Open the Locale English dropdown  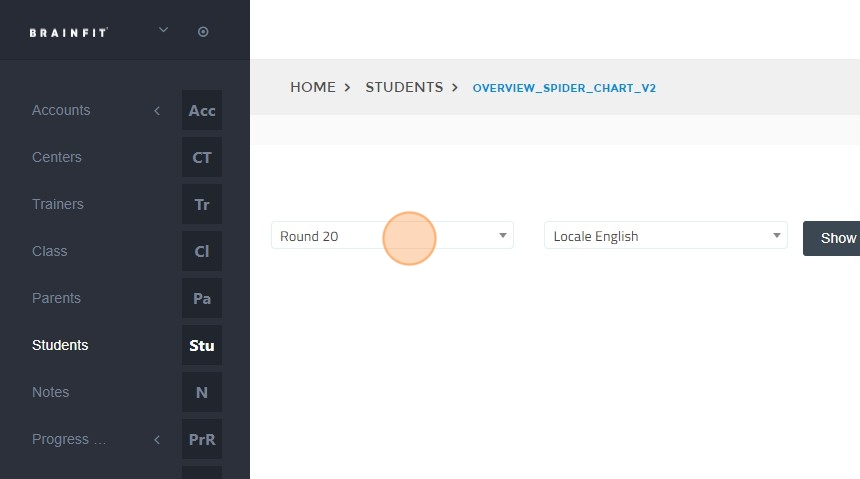pos(665,235)
